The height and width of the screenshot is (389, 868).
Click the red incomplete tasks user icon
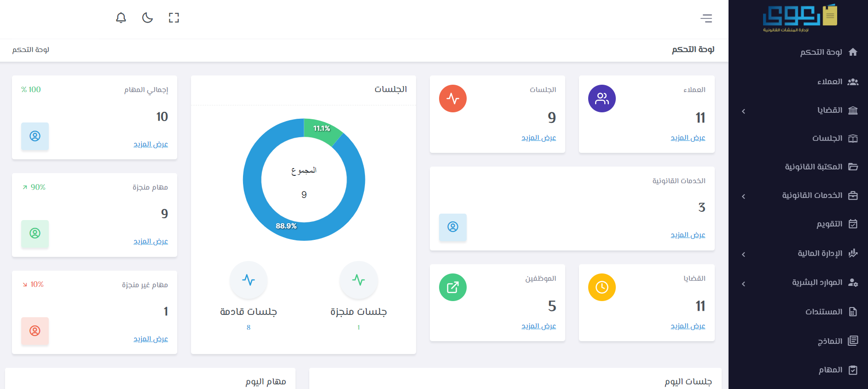pos(35,331)
